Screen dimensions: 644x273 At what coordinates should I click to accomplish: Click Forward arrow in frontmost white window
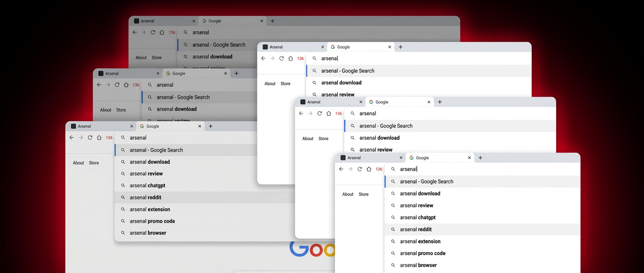(x=350, y=169)
